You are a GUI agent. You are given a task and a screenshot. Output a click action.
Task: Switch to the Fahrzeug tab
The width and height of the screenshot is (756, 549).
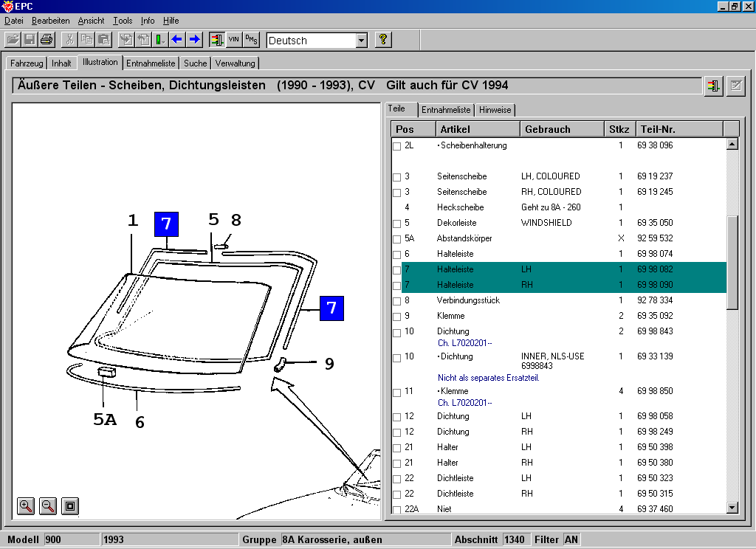[27, 63]
